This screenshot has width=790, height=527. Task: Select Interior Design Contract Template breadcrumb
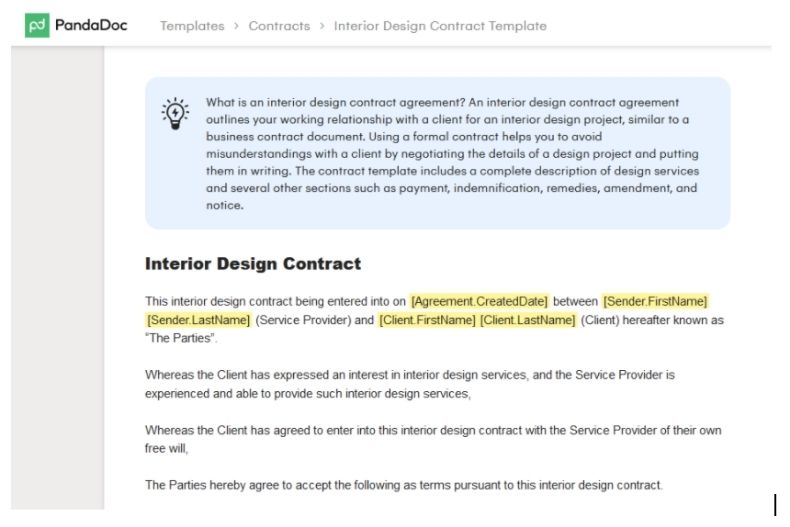440,26
